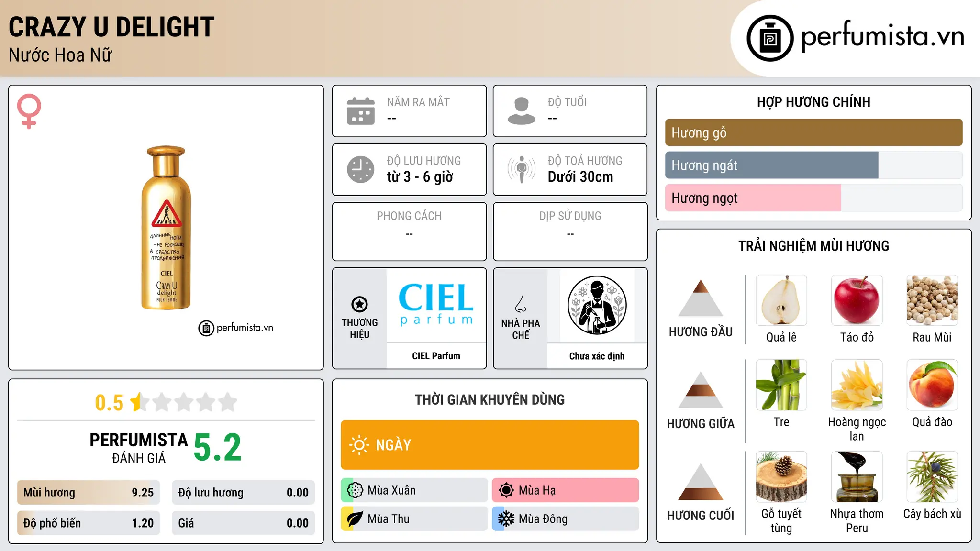This screenshot has width=980, height=551.
Task: Click the orange NGÀY daytime bar
Action: coord(490,445)
